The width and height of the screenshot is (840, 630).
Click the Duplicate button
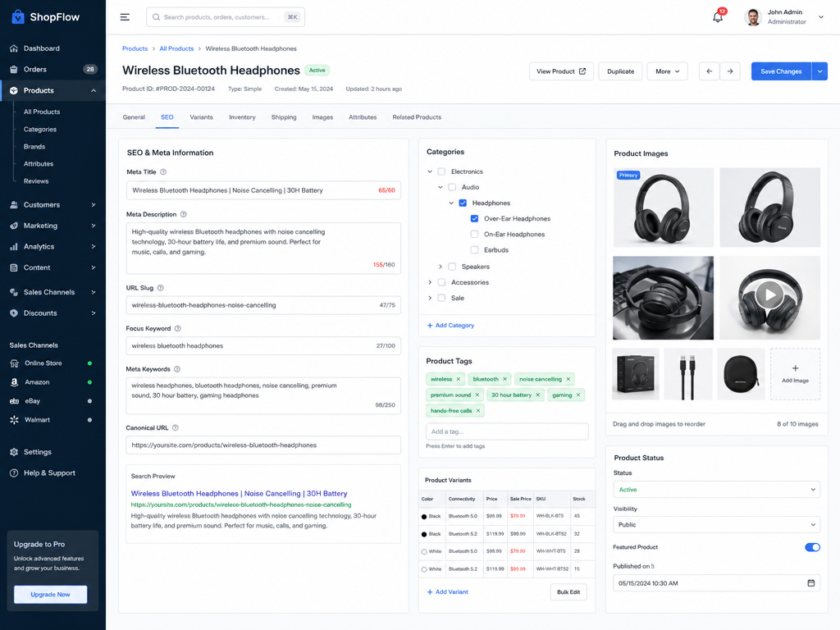pos(620,71)
